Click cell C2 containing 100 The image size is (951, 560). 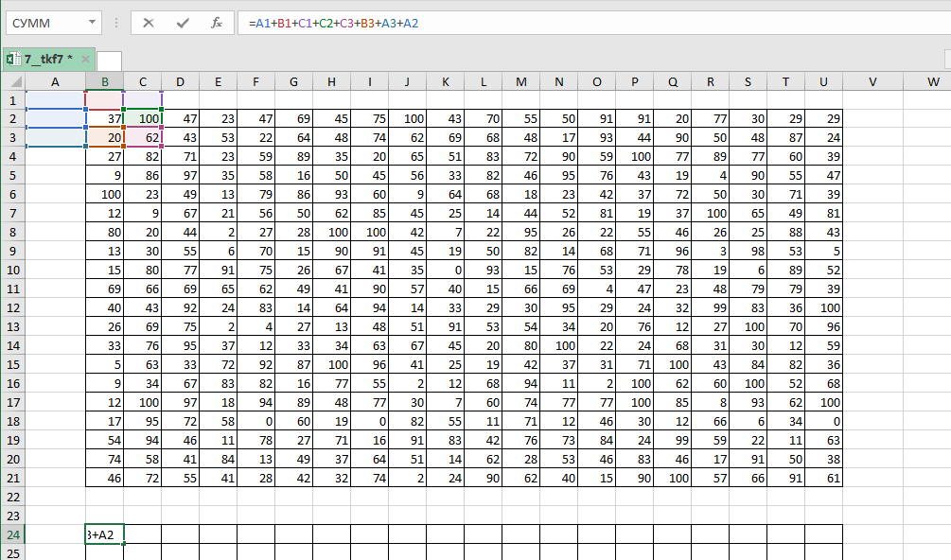[143, 119]
